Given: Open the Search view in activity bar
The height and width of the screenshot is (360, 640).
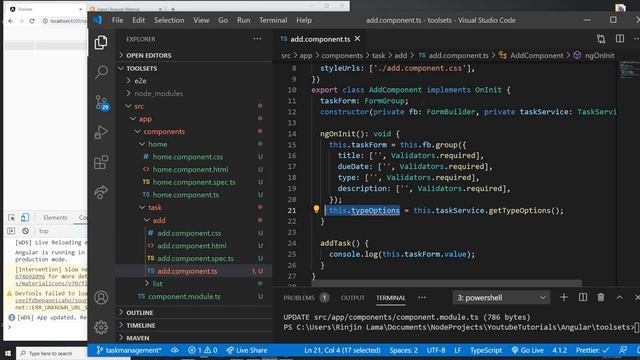Looking at the screenshot, I should coord(101,72).
